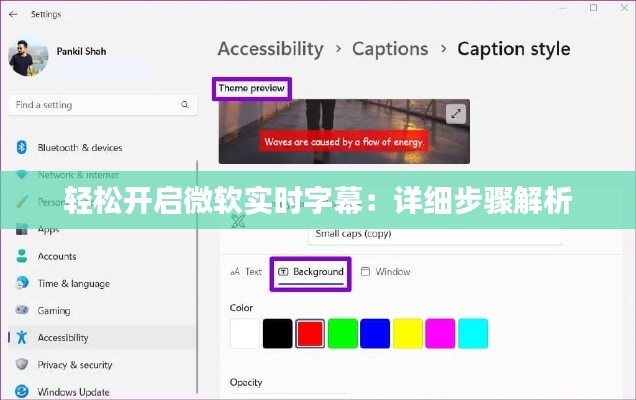
Task: Click the Find a setting search field
Action: (x=103, y=105)
